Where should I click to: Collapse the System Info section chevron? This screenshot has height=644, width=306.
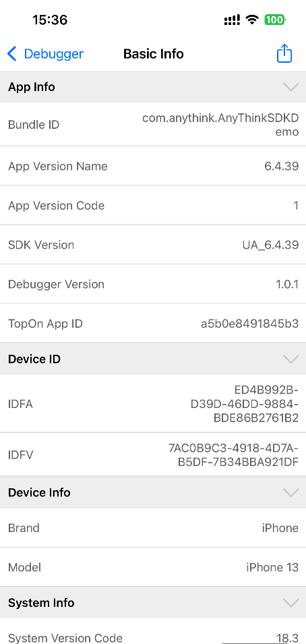290,602
